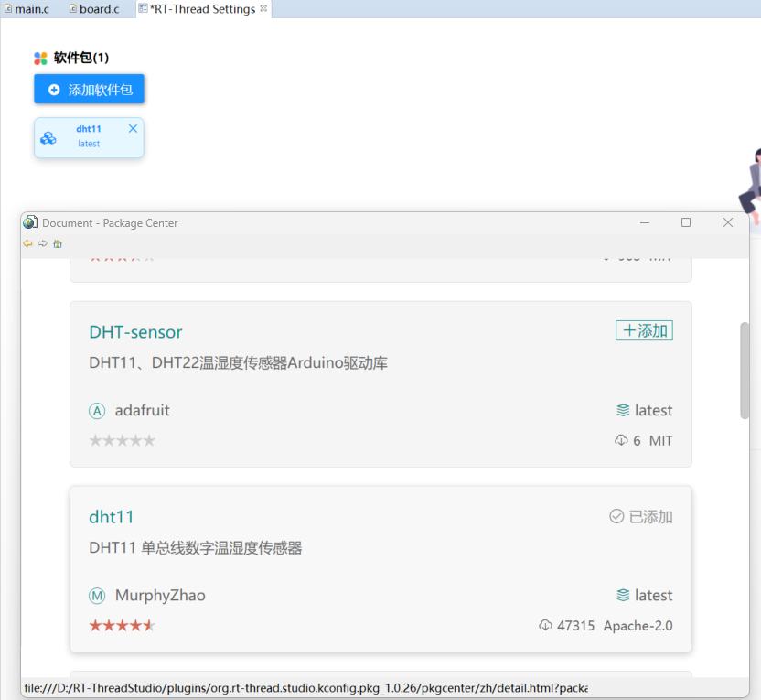Add the DHT-sensor package via 添加 button
The image size is (761, 700).
[644, 330]
